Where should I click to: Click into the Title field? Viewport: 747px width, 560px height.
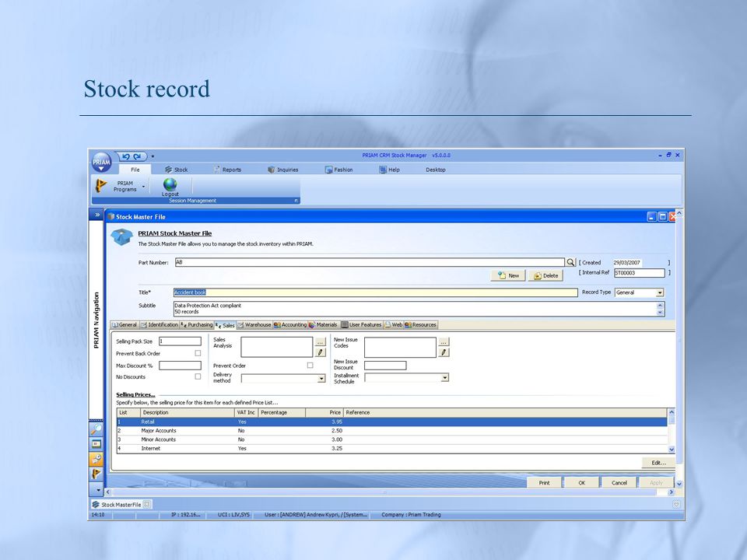point(375,292)
